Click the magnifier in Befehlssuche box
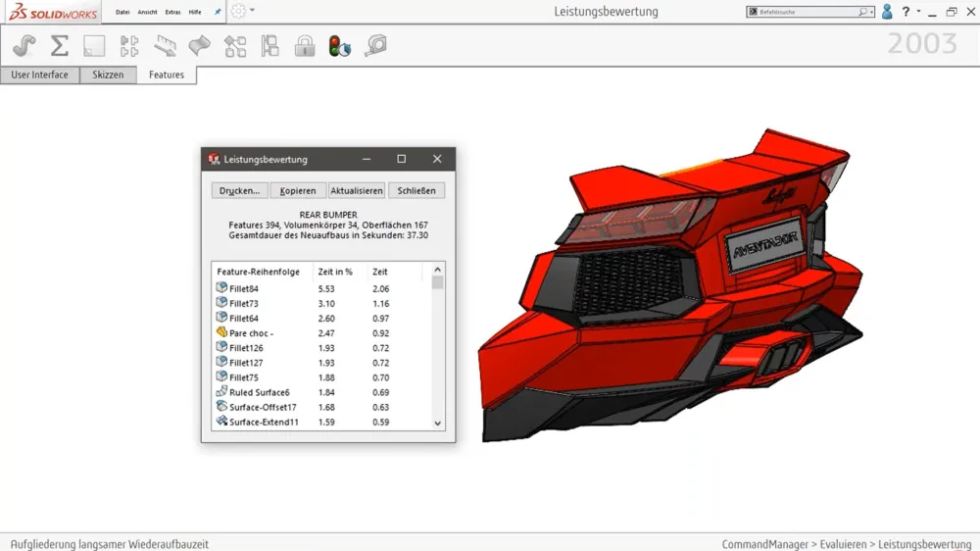The image size is (980, 551). click(x=862, y=12)
